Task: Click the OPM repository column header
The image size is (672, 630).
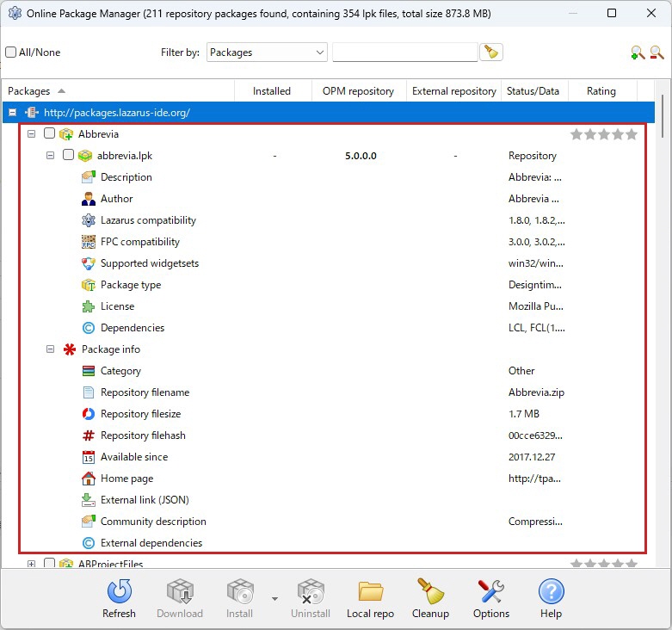Action: [358, 91]
